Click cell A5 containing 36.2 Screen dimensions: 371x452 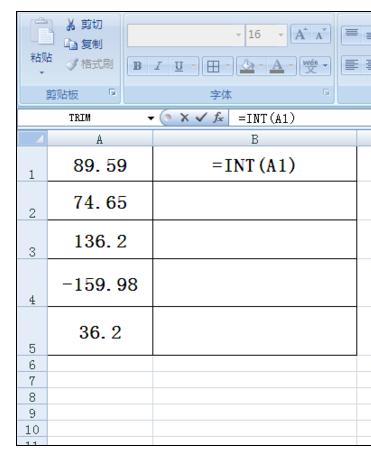pos(100,331)
